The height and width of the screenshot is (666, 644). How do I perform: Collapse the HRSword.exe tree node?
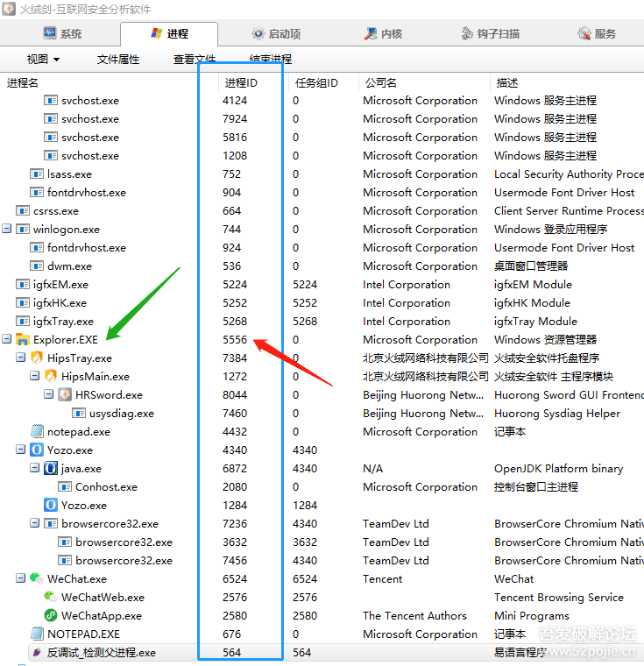(48, 394)
